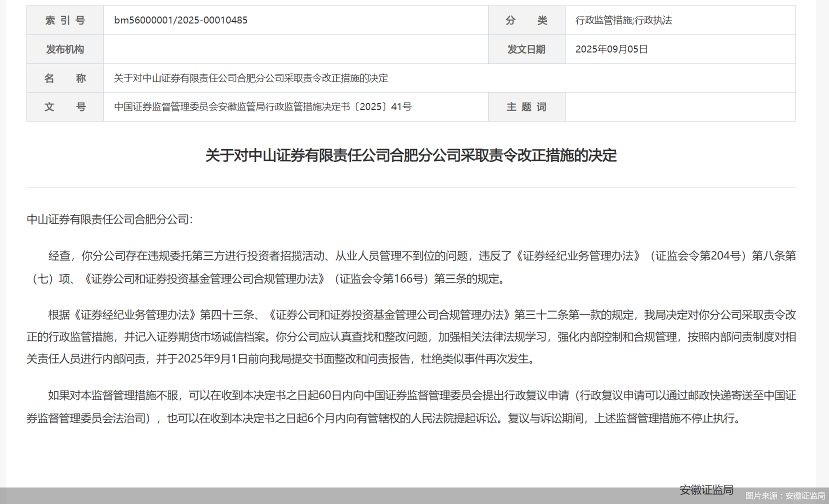
Task: Click the bold document title heading
Action: click(x=411, y=155)
